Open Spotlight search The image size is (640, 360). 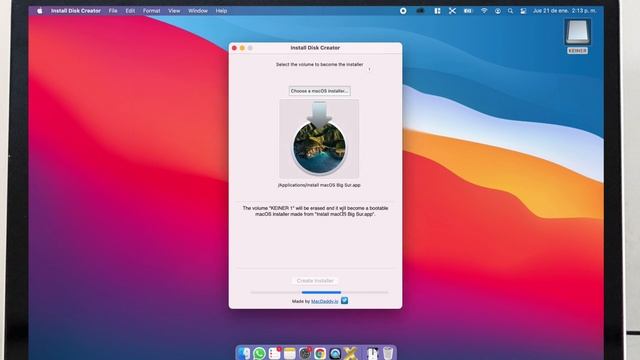[510, 11]
